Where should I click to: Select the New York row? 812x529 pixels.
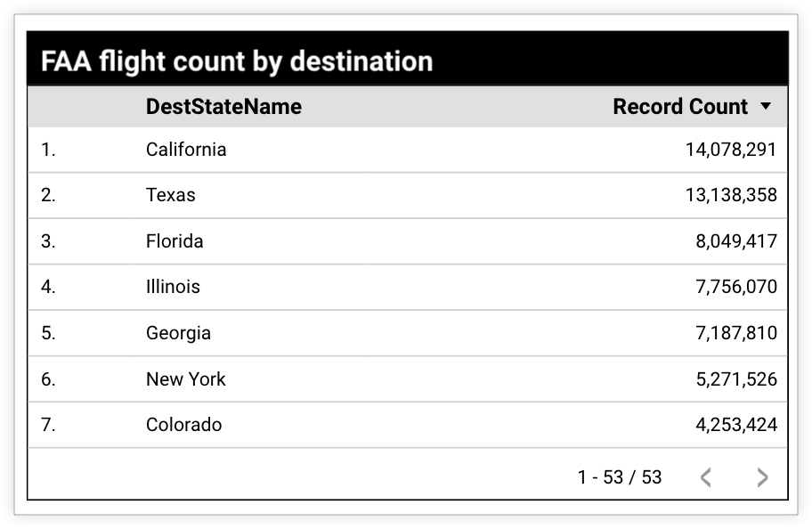click(x=185, y=378)
